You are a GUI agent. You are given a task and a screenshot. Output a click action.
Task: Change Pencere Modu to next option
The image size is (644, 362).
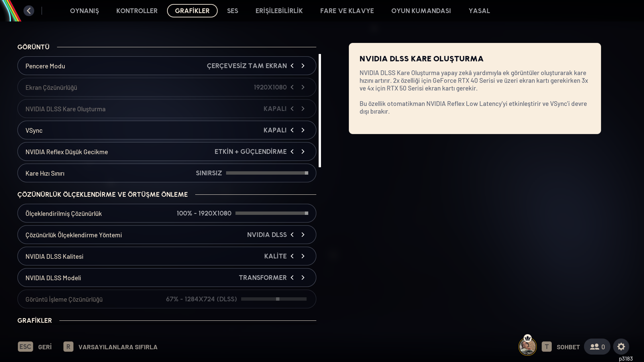click(303, 66)
